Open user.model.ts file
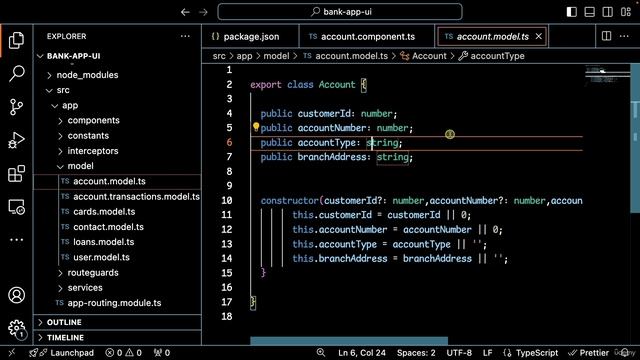640x360 pixels. pyautogui.click(x=101, y=258)
